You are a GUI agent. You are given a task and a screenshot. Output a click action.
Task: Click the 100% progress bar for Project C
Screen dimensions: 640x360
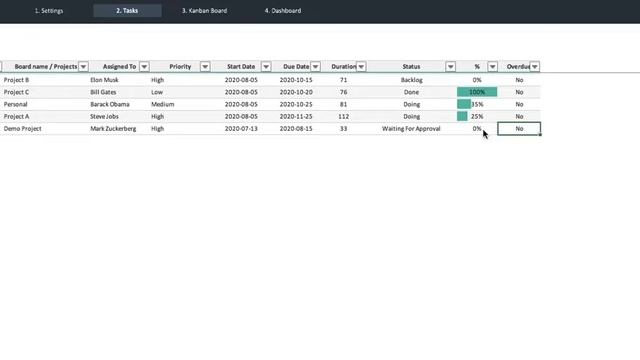point(477,92)
